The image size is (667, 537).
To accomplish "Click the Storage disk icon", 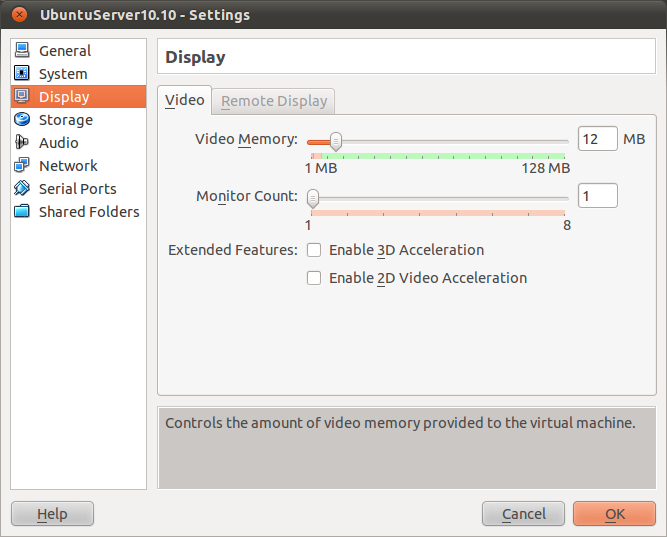I will click(x=22, y=120).
